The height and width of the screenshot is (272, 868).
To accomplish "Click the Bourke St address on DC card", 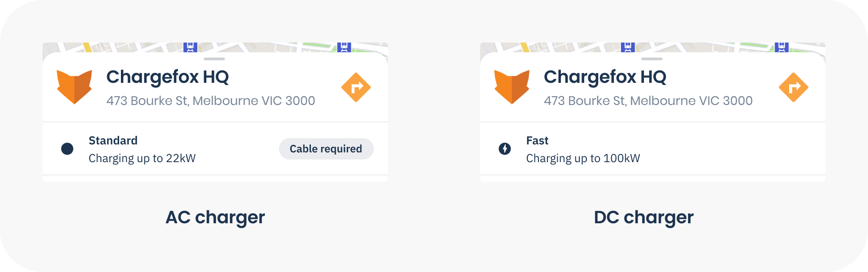I will tap(648, 101).
